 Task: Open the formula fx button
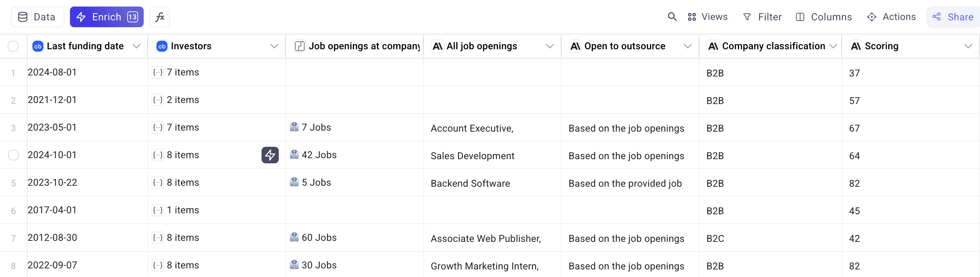[160, 17]
